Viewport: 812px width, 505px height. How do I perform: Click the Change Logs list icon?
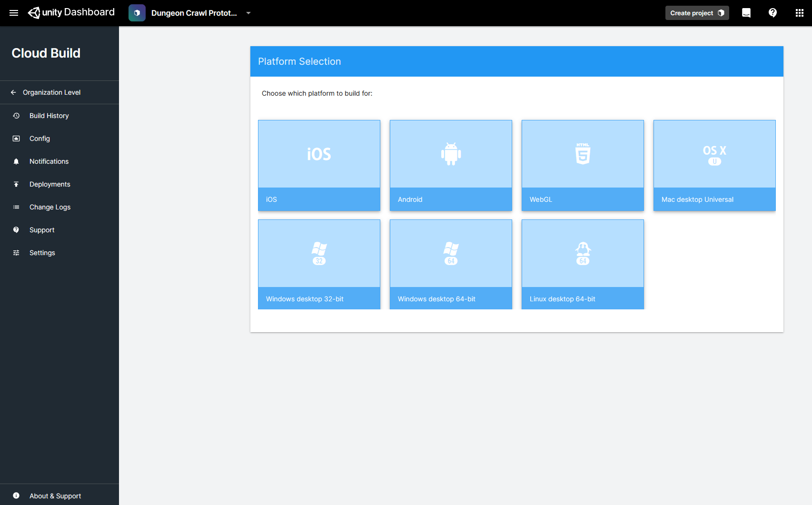[16, 207]
